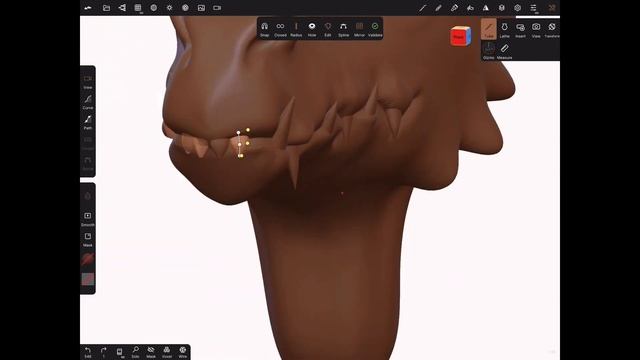
Task: Toggle Mask visibility in bottom bar
Action: point(151,352)
